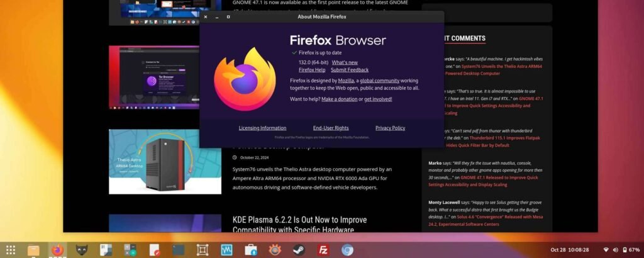This screenshot has width=644, height=258.
Task: Open the "What's new" link
Action: click(x=345, y=62)
